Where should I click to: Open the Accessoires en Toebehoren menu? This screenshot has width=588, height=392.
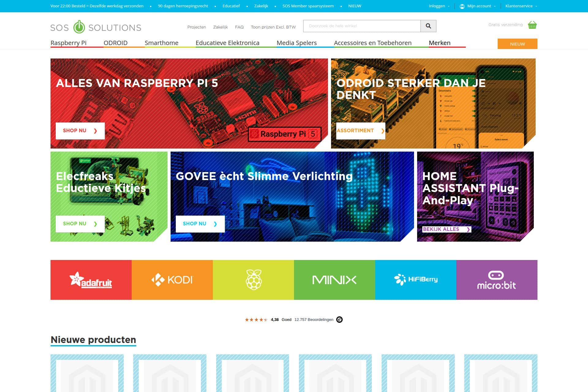pos(373,43)
